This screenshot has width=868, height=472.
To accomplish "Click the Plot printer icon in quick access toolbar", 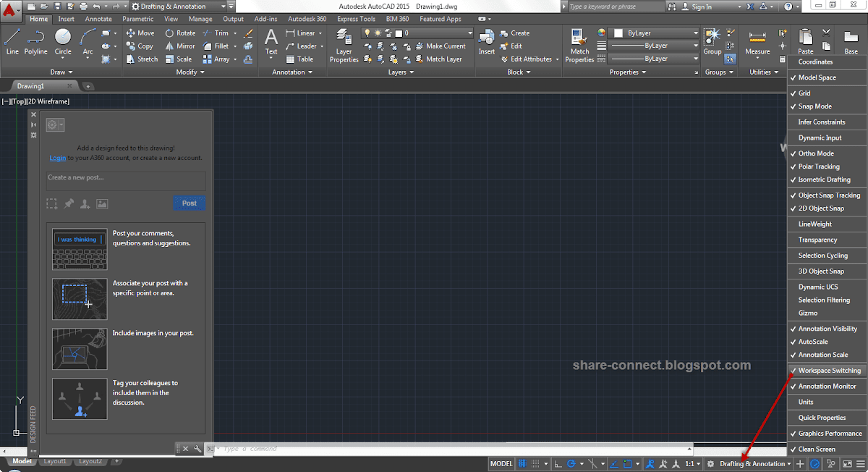I will pos(82,6).
